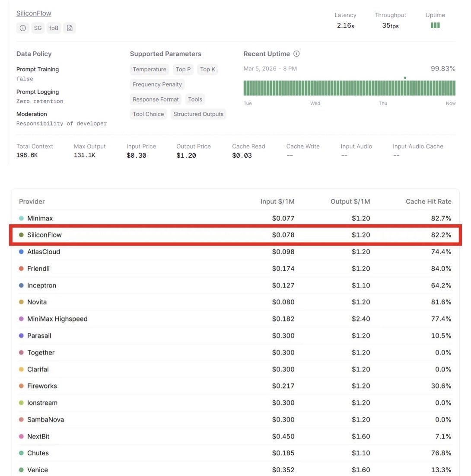Select the NextBit provider name
Viewport: 471px width, 476px height.
coord(38,436)
